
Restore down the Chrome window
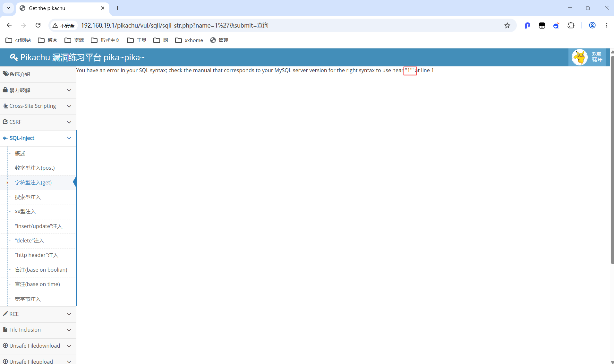pyautogui.click(x=588, y=8)
